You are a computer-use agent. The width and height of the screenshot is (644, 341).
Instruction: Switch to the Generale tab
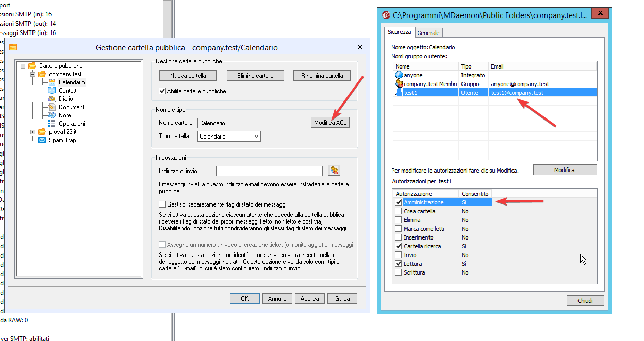pyautogui.click(x=428, y=33)
